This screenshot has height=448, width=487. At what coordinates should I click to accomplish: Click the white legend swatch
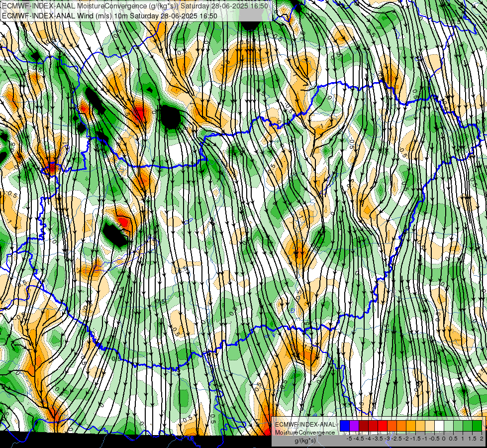pos(439,426)
